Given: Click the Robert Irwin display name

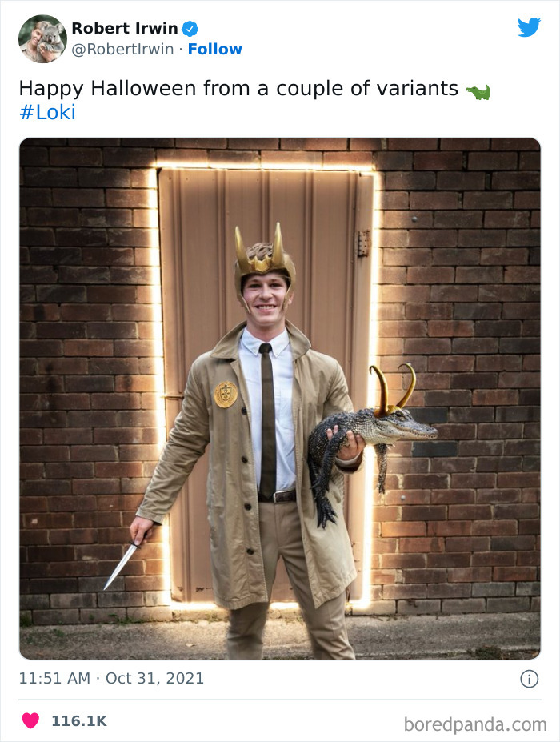Looking at the screenshot, I should (x=124, y=29).
